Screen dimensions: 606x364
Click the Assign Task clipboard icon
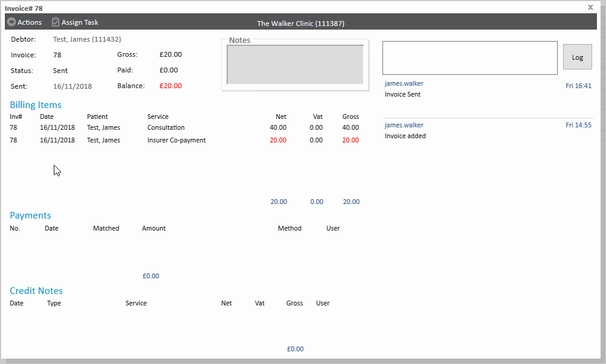pyautogui.click(x=56, y=22)
